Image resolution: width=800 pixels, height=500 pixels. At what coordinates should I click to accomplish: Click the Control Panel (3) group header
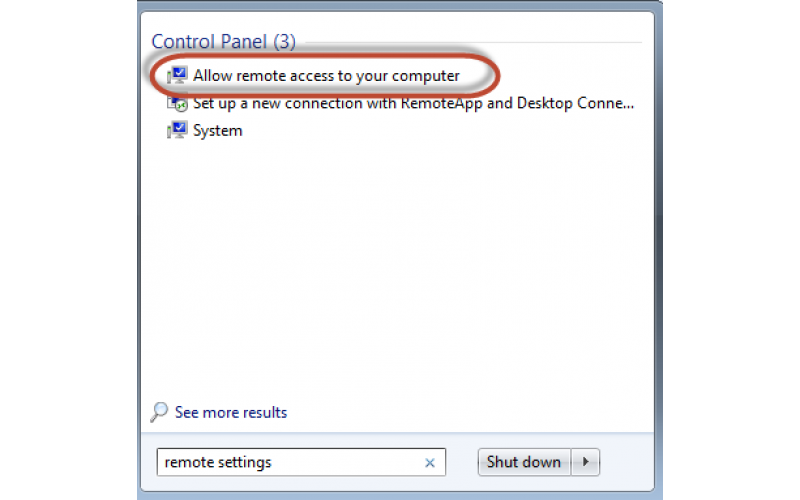coord(223,41)
